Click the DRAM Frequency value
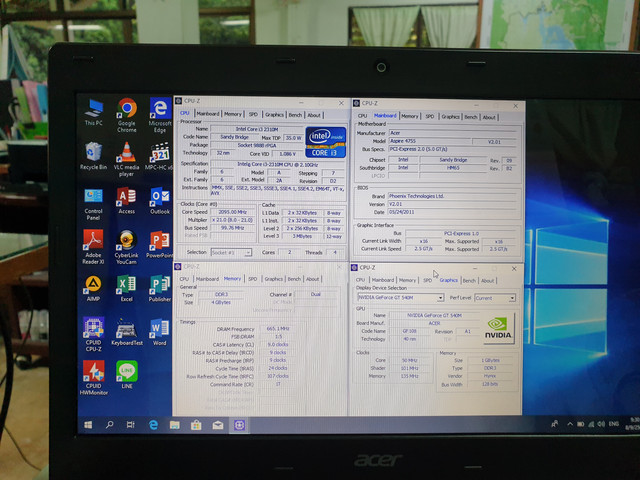640x480 pixels. coord(278,329)
